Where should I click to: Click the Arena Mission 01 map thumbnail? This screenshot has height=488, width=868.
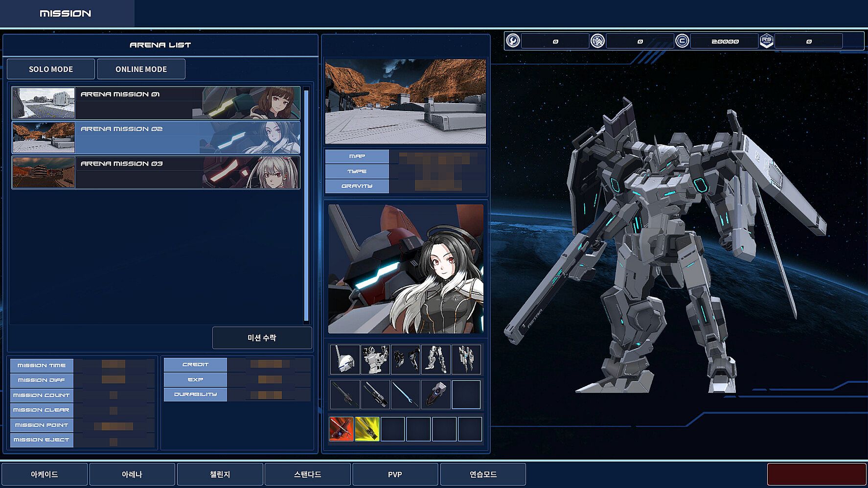44,103
